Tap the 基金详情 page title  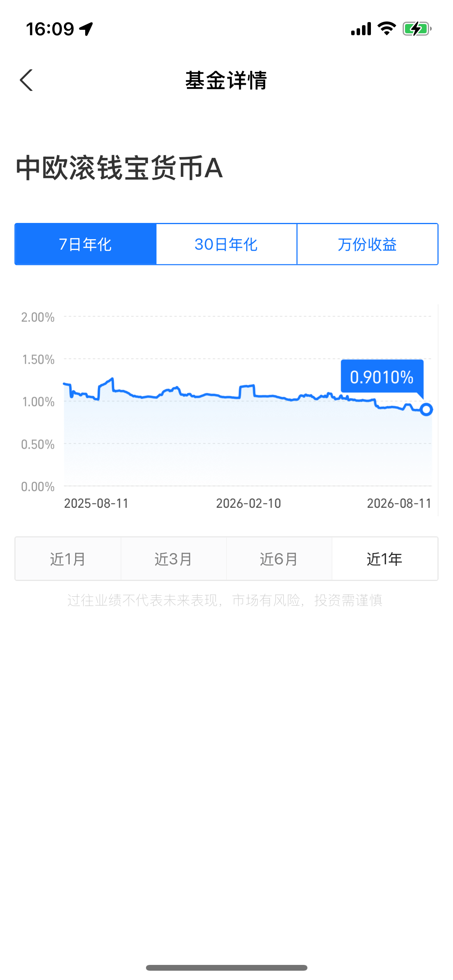(x=226, y=80)
